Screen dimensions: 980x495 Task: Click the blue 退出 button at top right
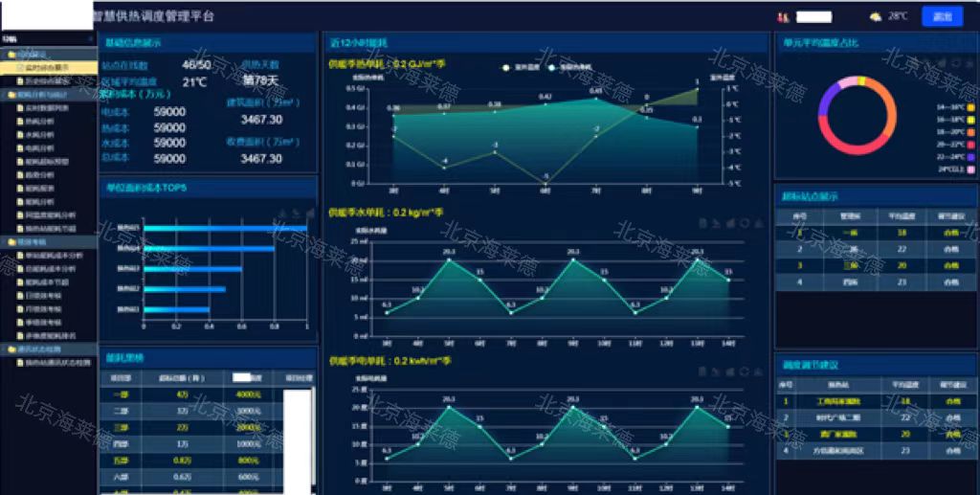943,17
